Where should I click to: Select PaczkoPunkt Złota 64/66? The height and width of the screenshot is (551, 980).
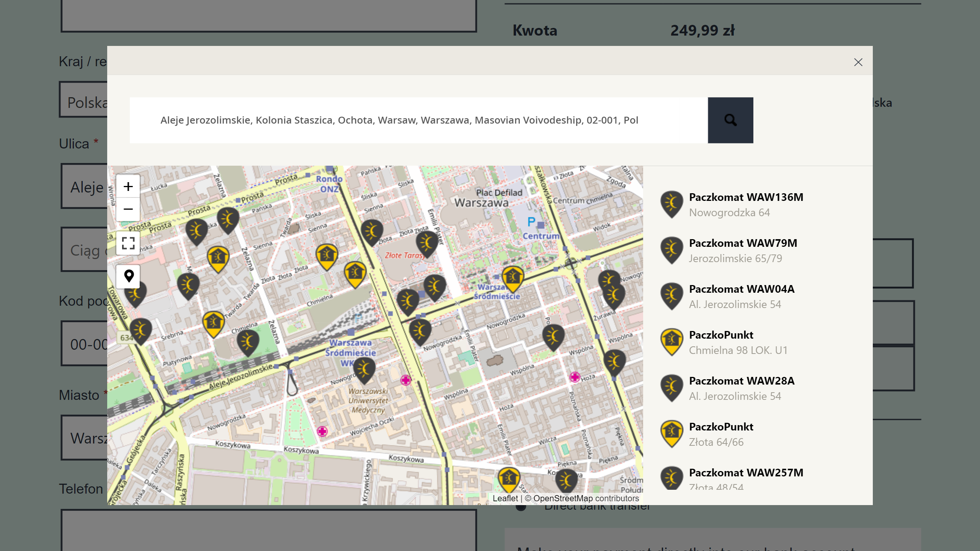pos(758,434)
